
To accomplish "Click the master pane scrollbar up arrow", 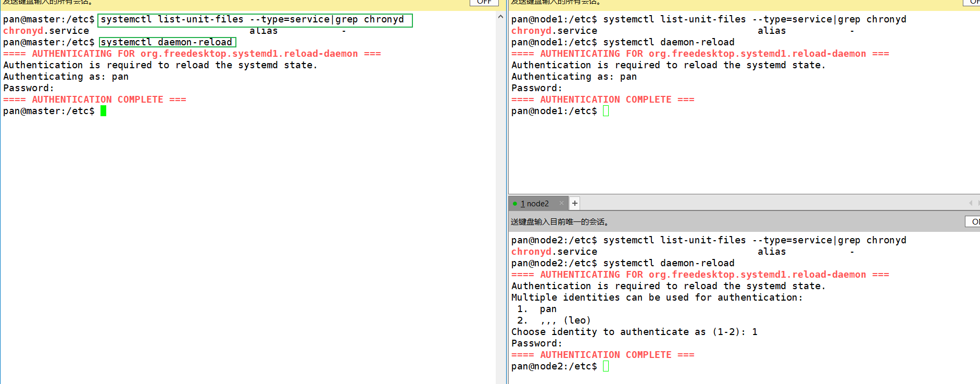I will tap(500, 17).
